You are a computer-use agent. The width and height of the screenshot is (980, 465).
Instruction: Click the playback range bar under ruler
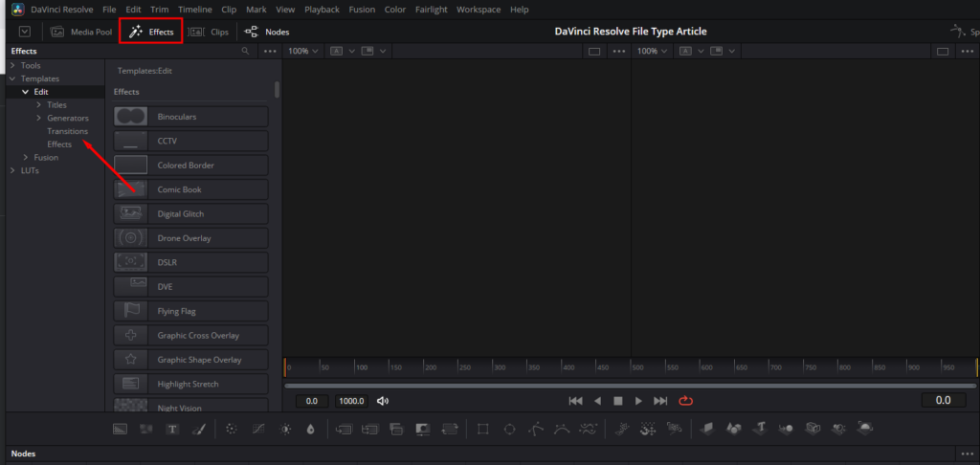pyautogui.click(x=630, y=386)
